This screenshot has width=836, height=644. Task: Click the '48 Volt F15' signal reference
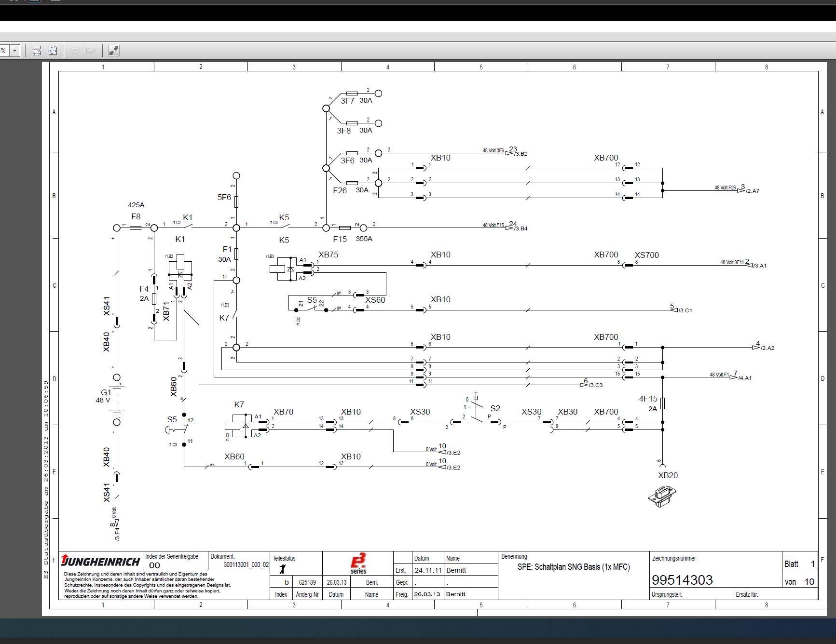493,225
